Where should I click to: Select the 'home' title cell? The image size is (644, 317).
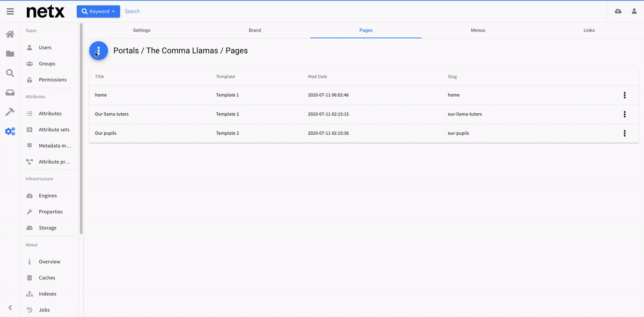pyautogui.click(x=101, y=95)
